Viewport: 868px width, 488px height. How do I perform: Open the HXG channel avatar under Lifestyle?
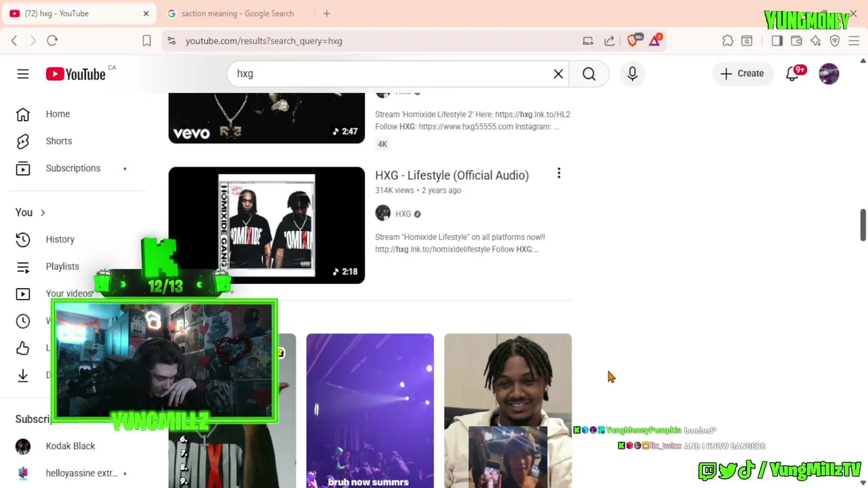[383, 213]
